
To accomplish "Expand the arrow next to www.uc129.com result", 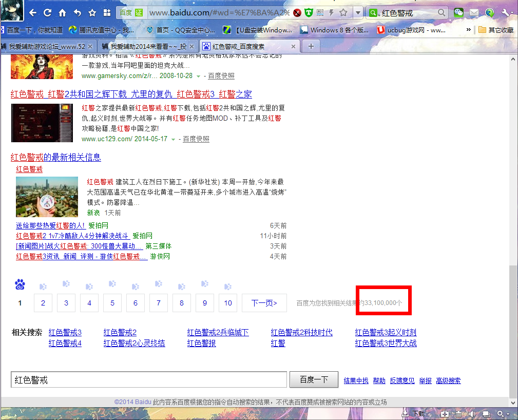I will point(173,140).
